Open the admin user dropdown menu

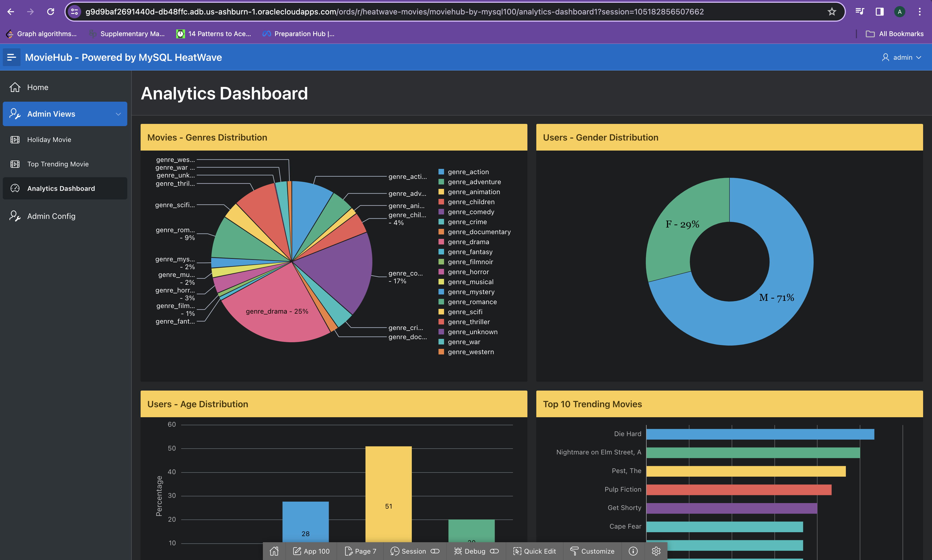coord(902,57)
